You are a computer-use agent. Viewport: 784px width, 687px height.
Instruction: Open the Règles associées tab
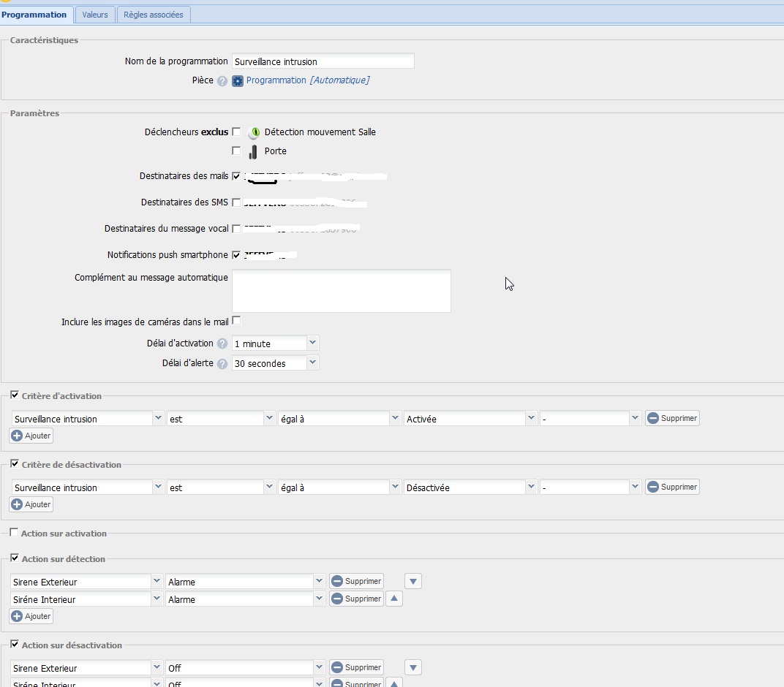click(154, 15)
